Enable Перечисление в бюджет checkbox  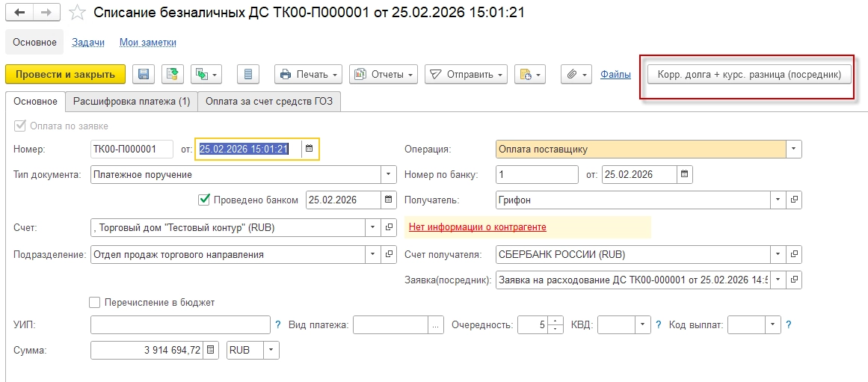95,302
